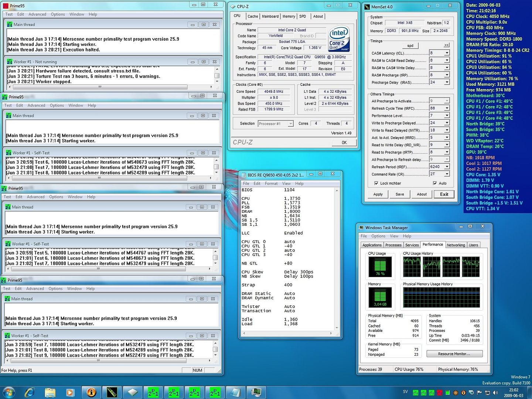Screen dimensions: 532x399
Task: Click Windows Task Manager title bar icon
Action: coord(361,228)
